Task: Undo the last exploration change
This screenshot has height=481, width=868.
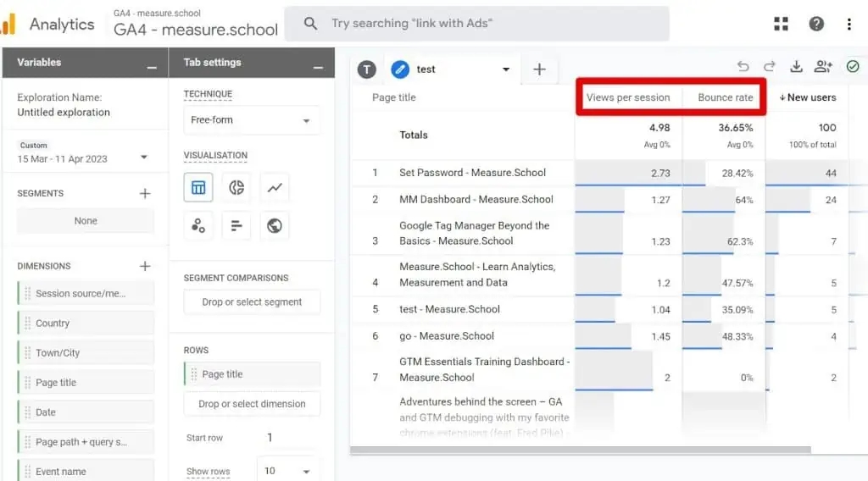Action: (x=743, y=66)
